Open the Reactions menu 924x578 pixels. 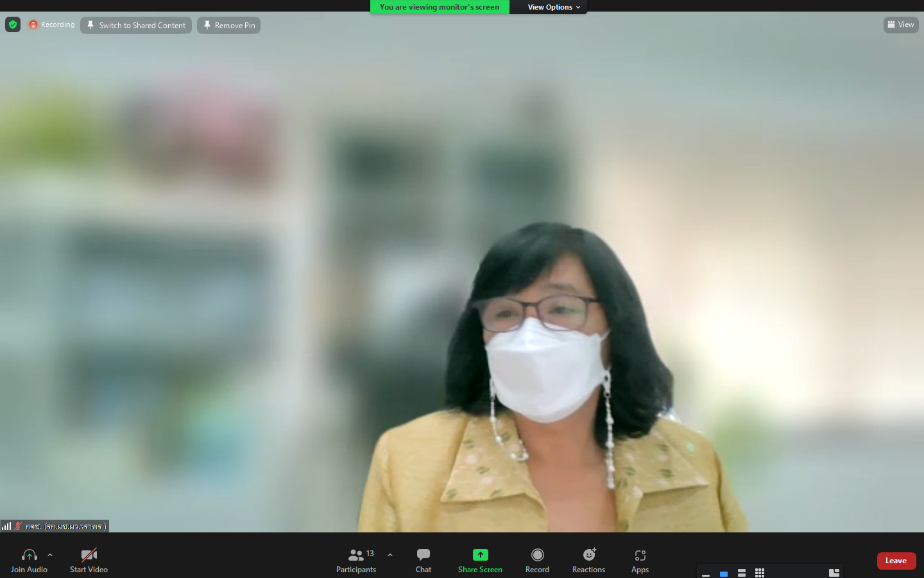coord(588,561)
